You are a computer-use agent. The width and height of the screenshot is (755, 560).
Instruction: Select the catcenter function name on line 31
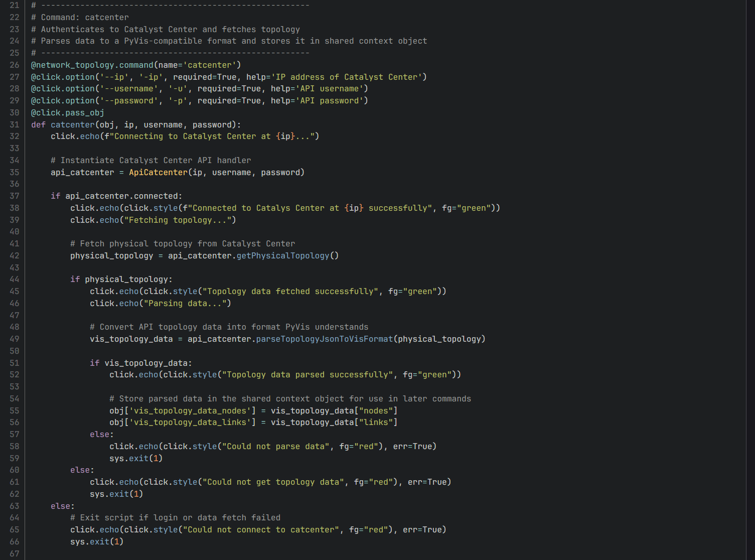tap(72, 124)
